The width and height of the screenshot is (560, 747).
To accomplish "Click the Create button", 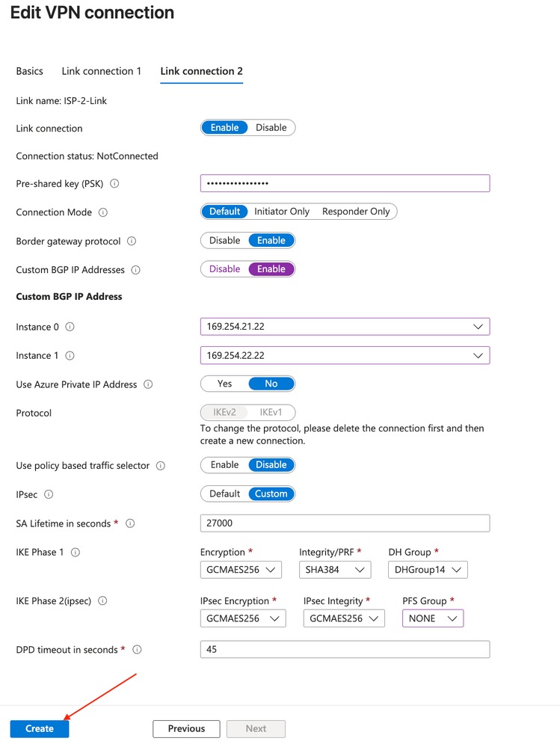I will point(40,729).
